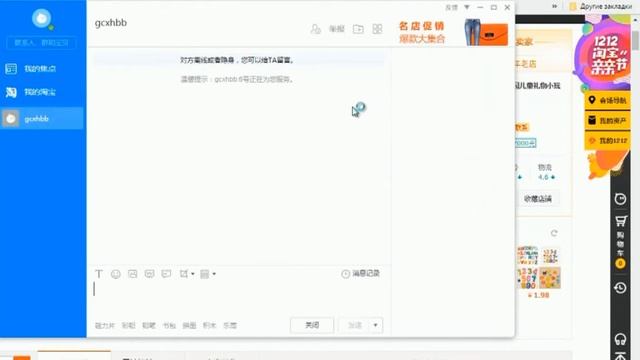Screen dimensions: 640x360
Task: Click the 发送 send button
Action: (354, 325)
